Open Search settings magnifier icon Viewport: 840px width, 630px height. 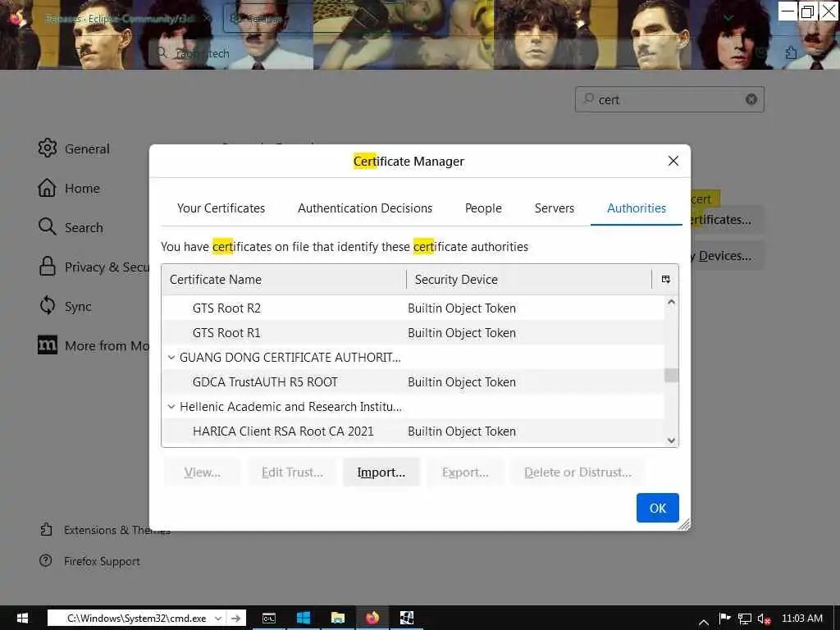47,226
